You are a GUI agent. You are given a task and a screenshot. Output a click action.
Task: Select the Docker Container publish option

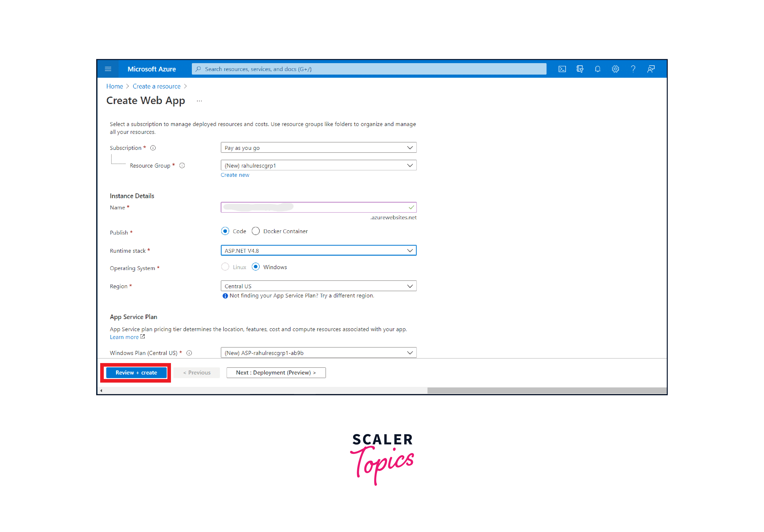[256, 231]
